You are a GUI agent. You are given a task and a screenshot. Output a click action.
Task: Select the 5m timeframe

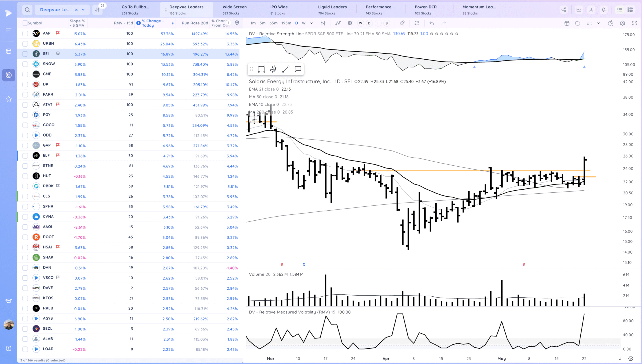tap(263, 23)
